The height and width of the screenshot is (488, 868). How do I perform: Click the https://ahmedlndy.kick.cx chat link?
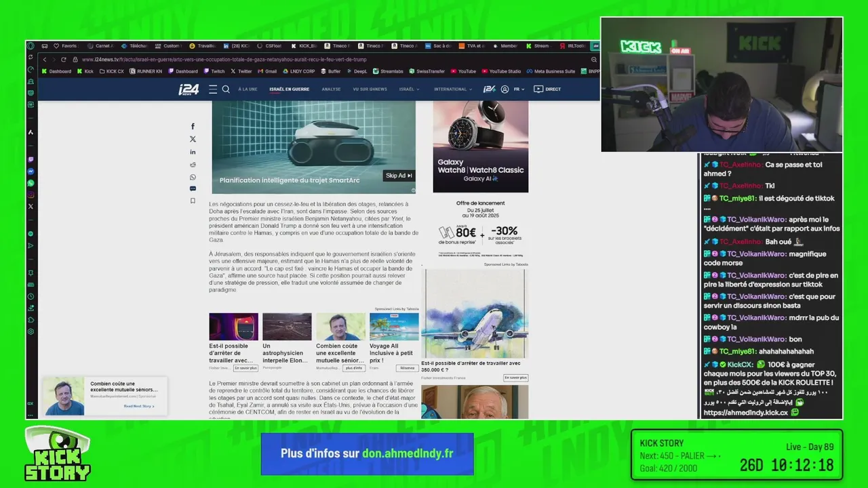[x=745, y=413]
